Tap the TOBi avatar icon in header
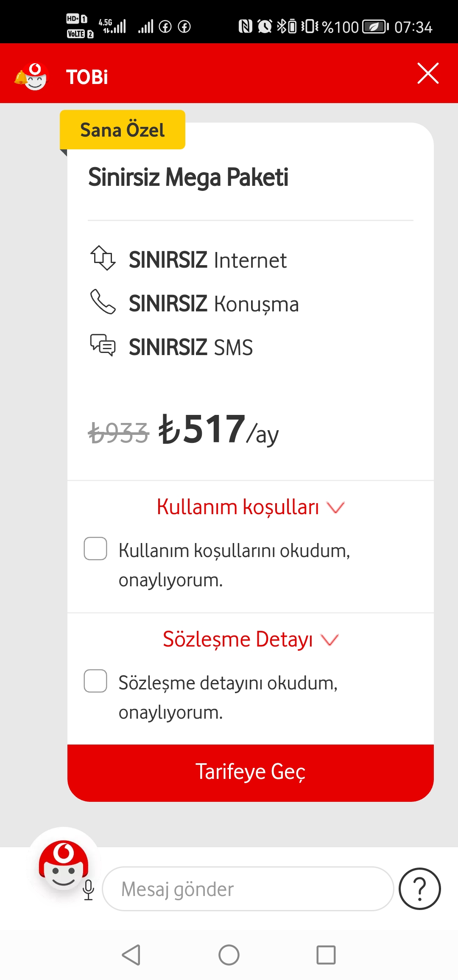 (x=32, y=76)
